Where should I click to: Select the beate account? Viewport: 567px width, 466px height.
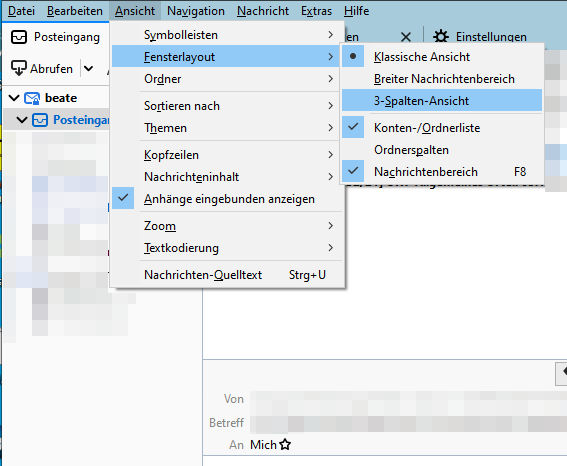[61, 98]
